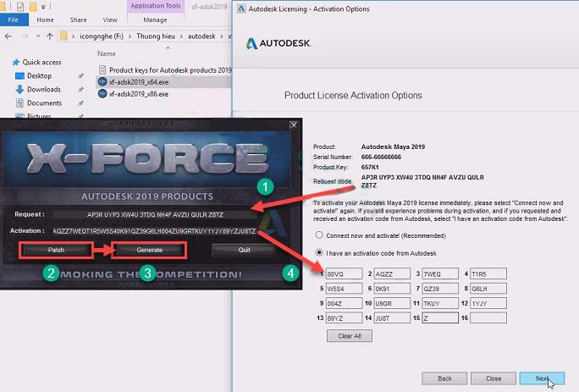Click the Autodesk logo in the licensing window
The width and height of the screenshot is (579, 392).
point(278,43)
